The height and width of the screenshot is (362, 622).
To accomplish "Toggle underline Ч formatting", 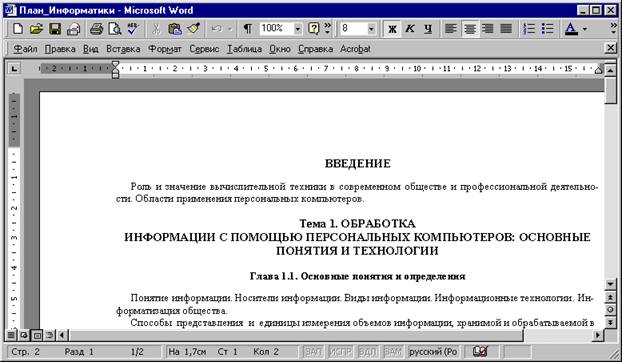I will tap(428, 29).
